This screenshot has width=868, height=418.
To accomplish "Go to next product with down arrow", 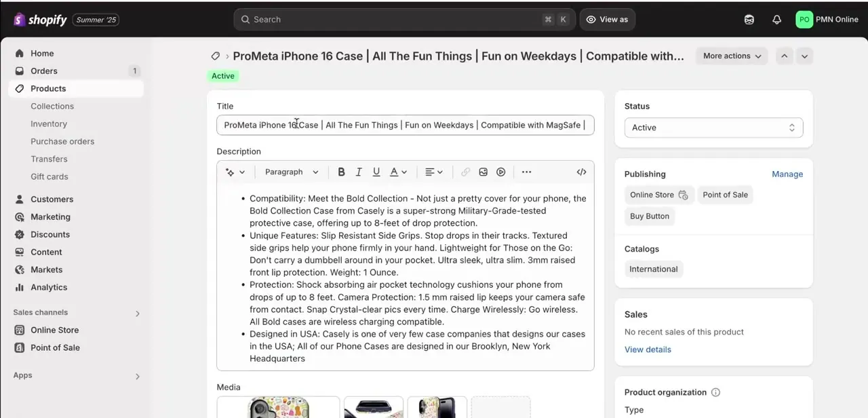I will point(804,56).
